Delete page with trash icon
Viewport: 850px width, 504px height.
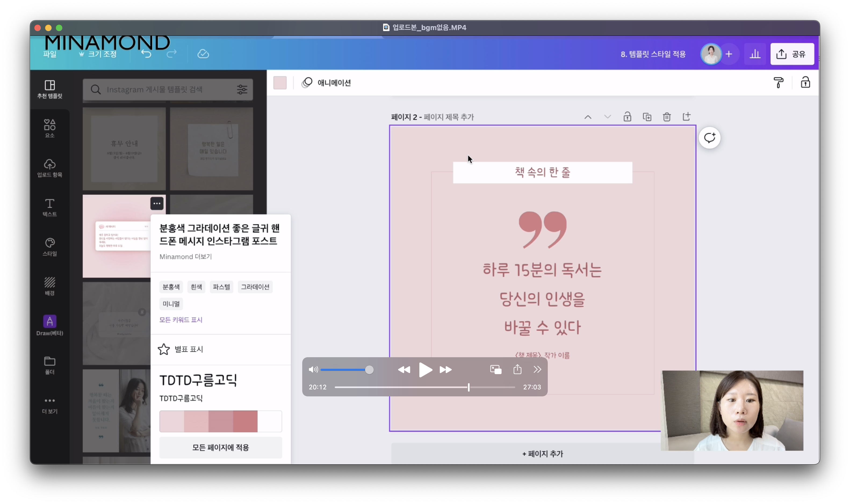tap(667, 117)
